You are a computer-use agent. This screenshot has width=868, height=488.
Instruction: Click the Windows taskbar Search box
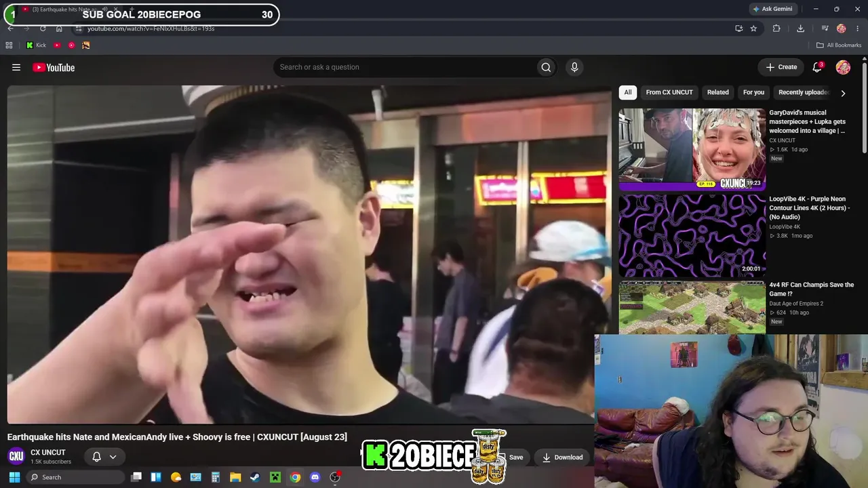(75, 477)
